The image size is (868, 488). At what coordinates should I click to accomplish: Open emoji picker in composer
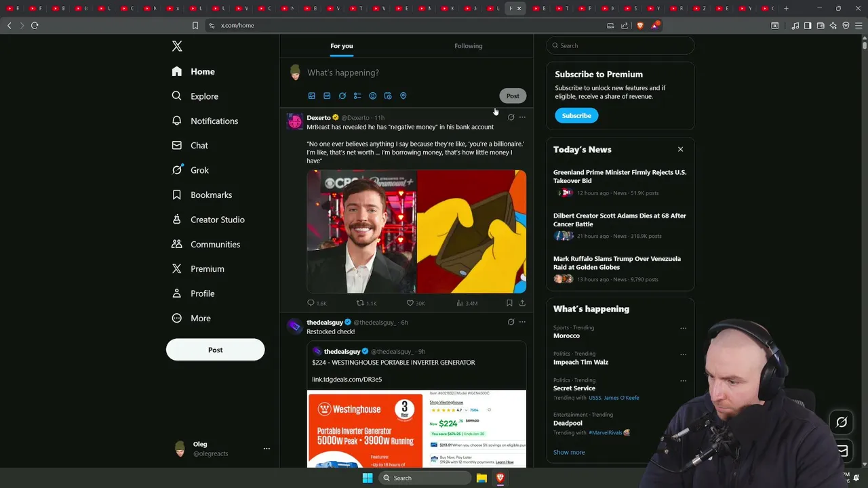372,96
